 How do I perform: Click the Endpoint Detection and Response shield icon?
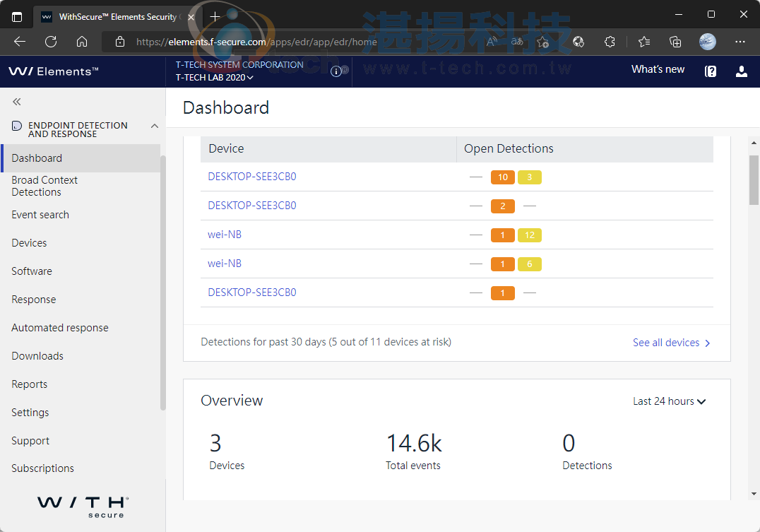point(16,126)
